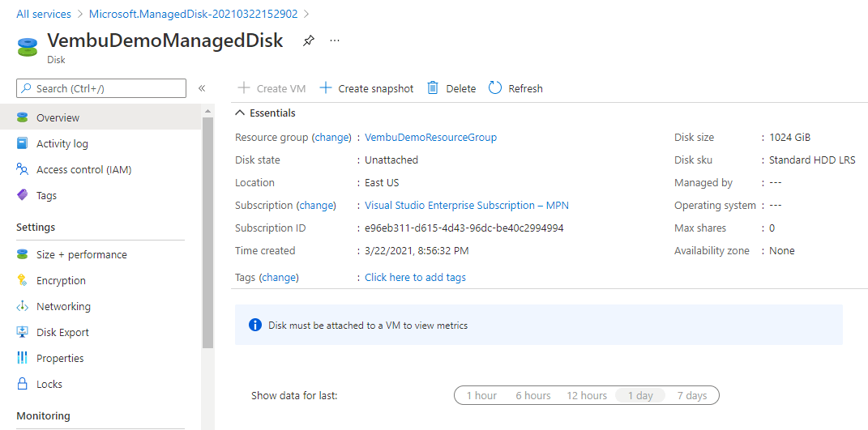
Task: Click the Standard HDD LRS value
Action: pyautogui.click(x=812, y=160)
